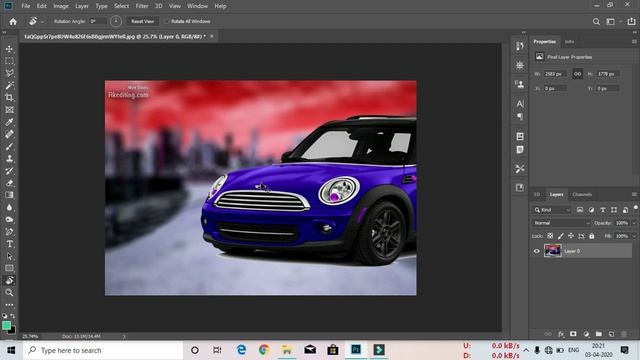Image resolution: width=640 pixels, height=360 pixels.
Task: Expand the status bar info arrow
Action: (x=124, y=336)
